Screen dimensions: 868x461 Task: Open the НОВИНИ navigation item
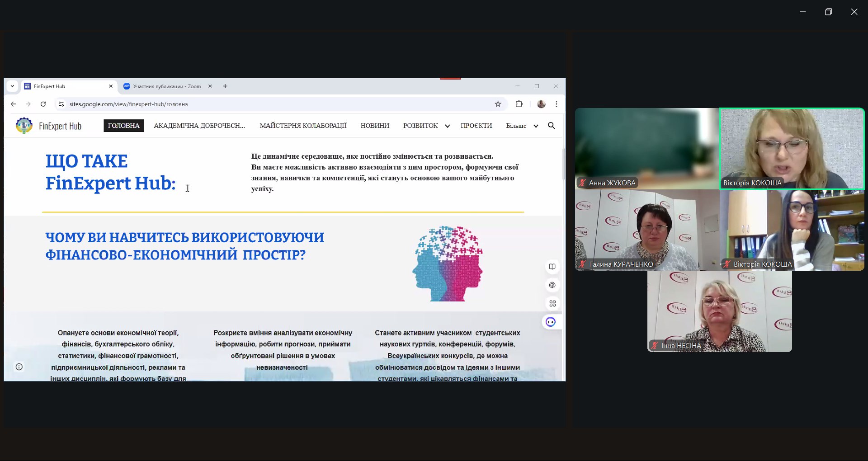375,126
